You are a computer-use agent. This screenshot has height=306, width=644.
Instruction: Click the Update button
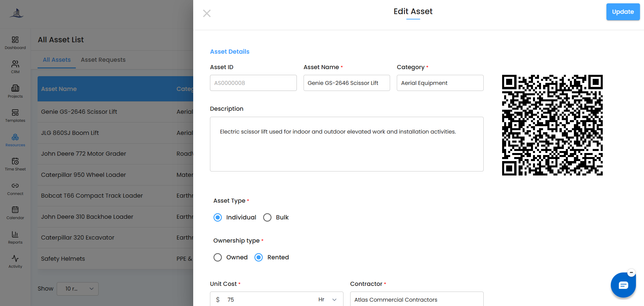click(623, 12)
